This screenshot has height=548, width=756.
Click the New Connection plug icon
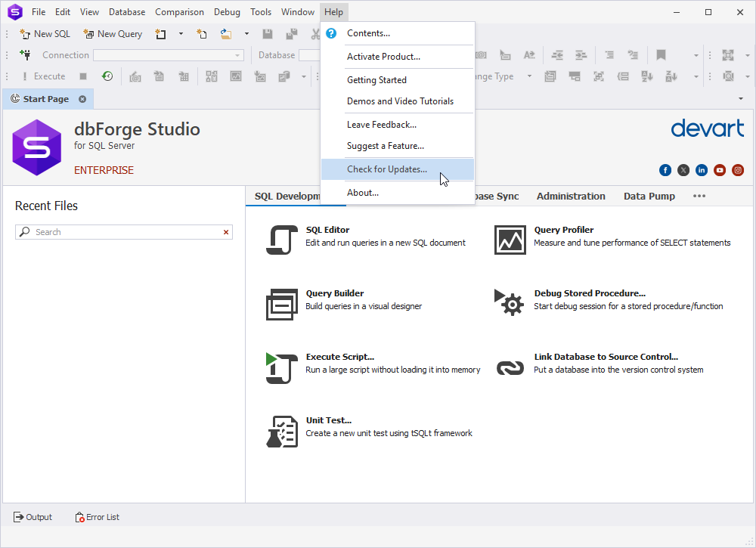25,55
